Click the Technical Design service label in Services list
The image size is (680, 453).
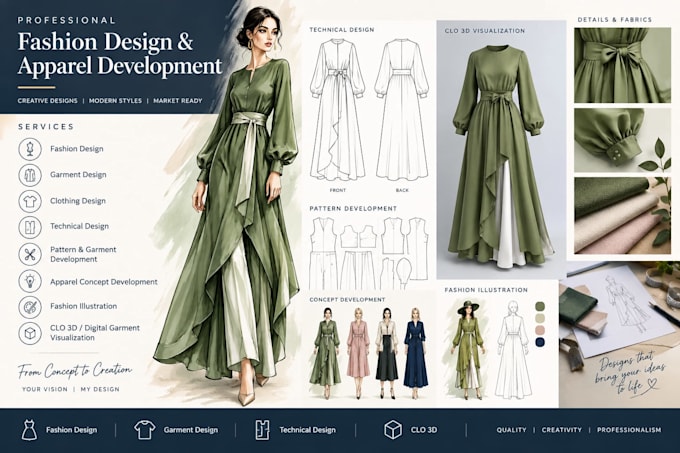click(x=79, y=226)
